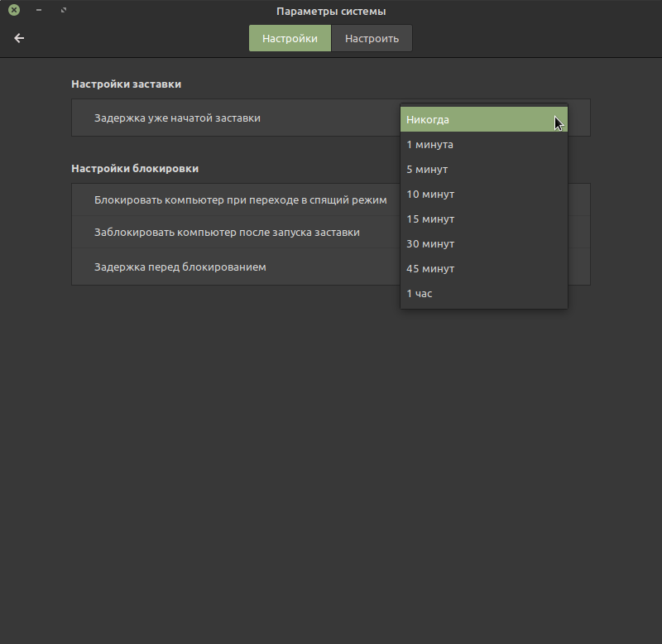Close the Параметры системы window
The height and width of the screenshot is (644, 662).
[14, 10]
